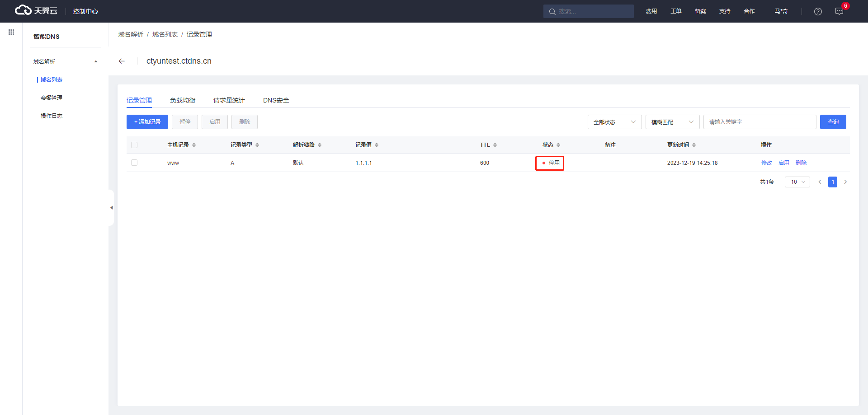Switch to the 负载均衡 tab

pos(183,100)
